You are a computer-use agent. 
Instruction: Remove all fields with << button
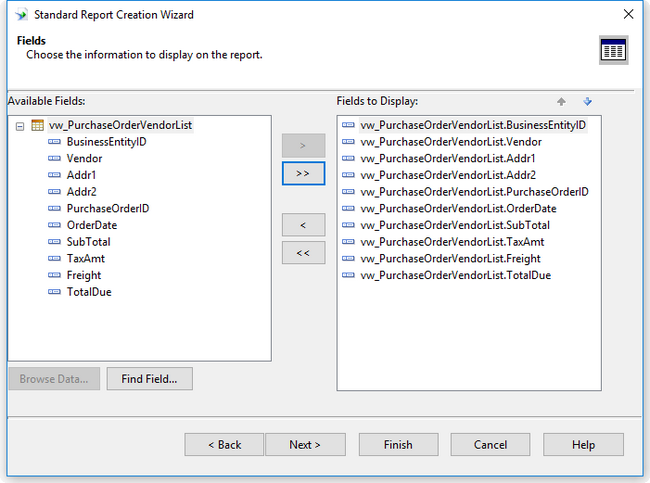tap(303, 252)
